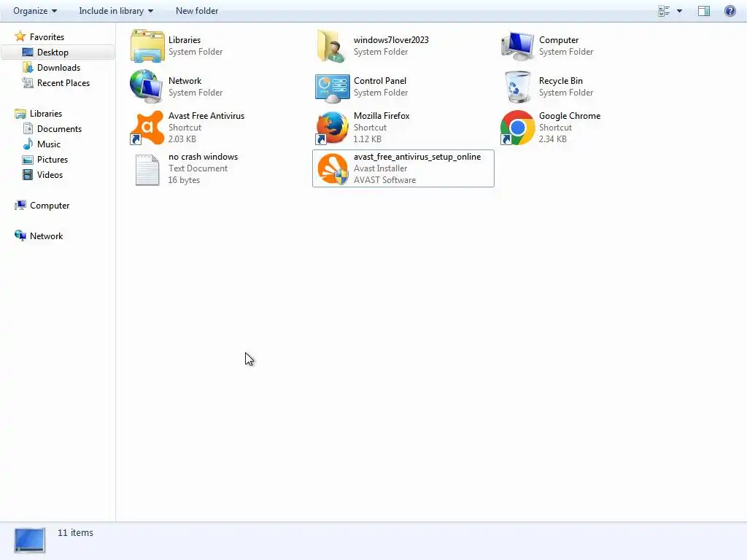Open Recent Places in the sidebar

click(x=63, y=83)
